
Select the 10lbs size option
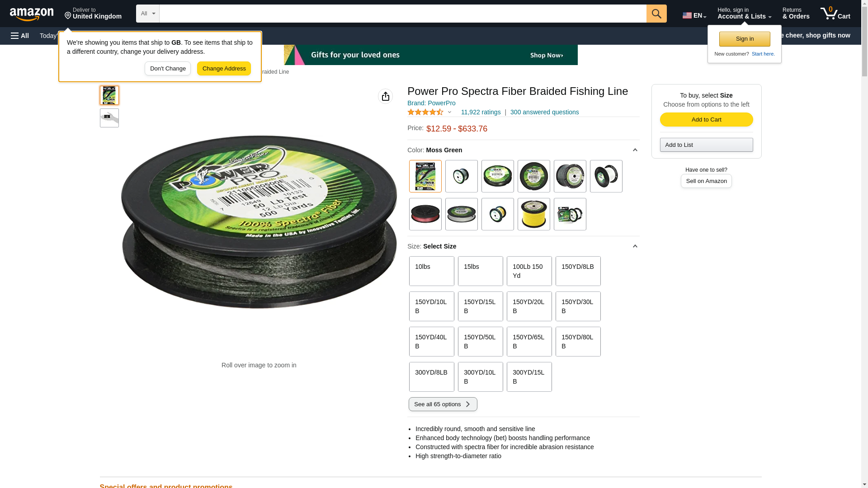pos(432,271)
